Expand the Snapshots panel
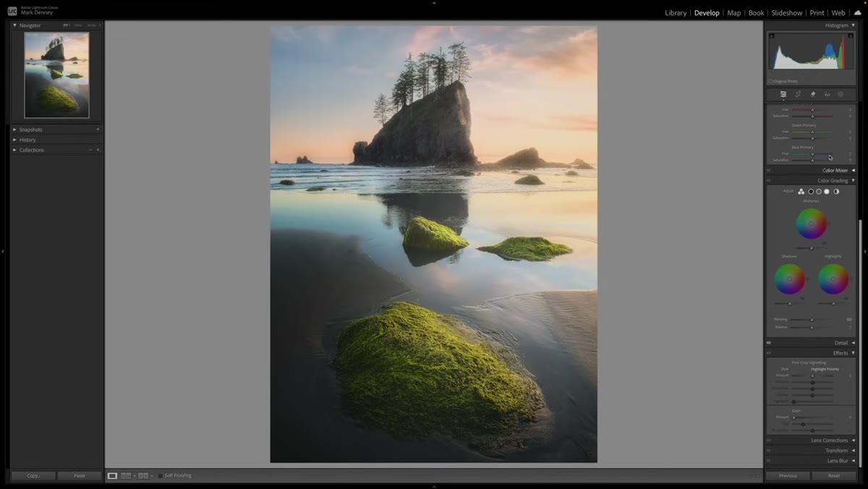The image size is (868, 489). click(x=14, y=129)
